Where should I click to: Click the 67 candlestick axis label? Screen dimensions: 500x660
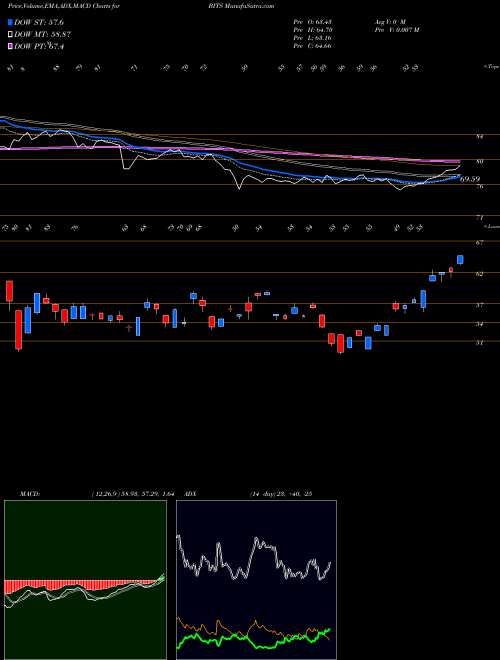tap(480, 243)
